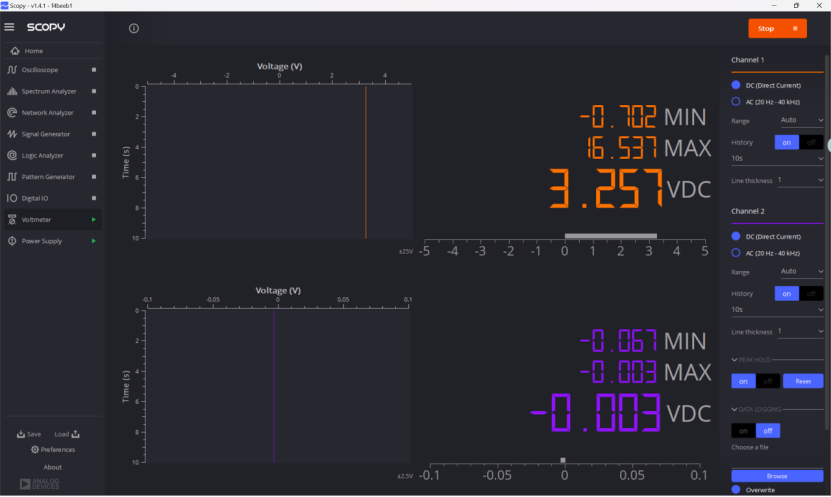Viewport: 831px width, 497px height.
Task: Enable Data Logging with on switch
Action: (x=743, y=431)
